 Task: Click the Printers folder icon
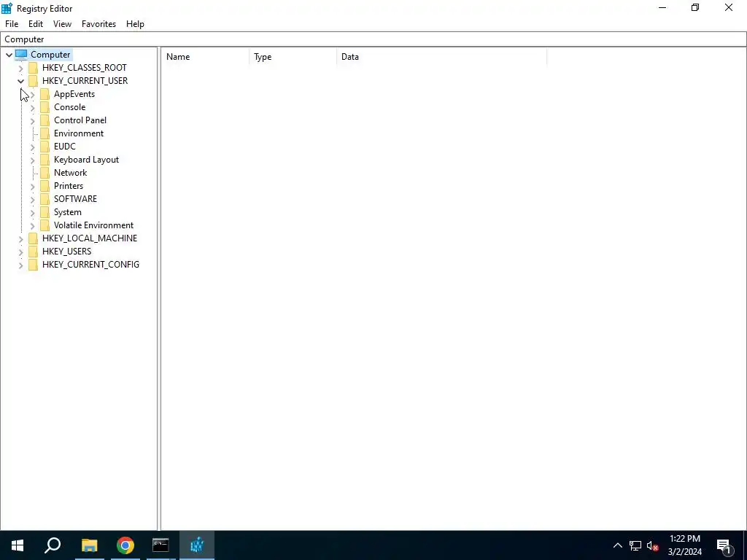[x=44, y=186]
